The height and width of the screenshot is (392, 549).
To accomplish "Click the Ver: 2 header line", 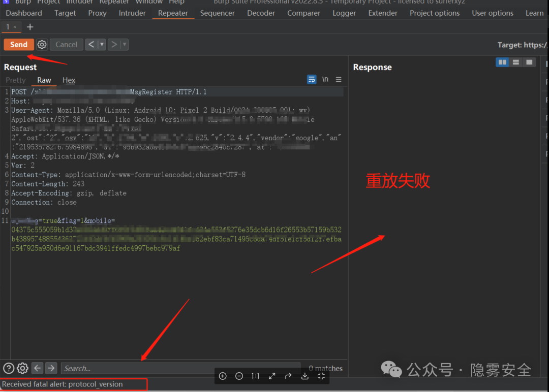I will coord(23,166).
